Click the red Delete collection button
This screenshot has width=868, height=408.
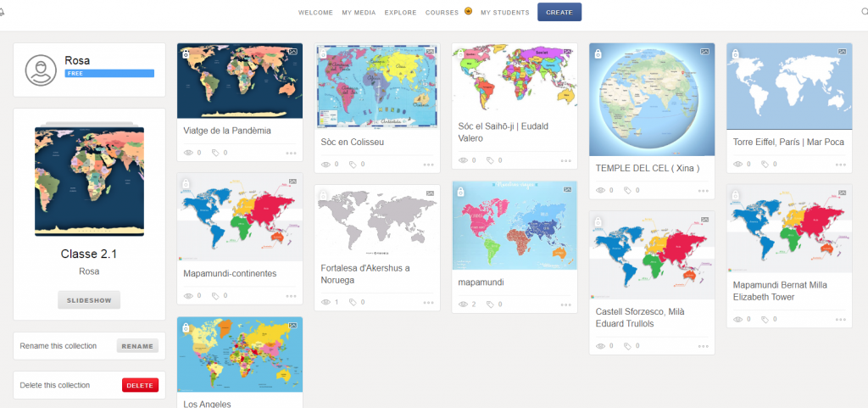(140, 385)
